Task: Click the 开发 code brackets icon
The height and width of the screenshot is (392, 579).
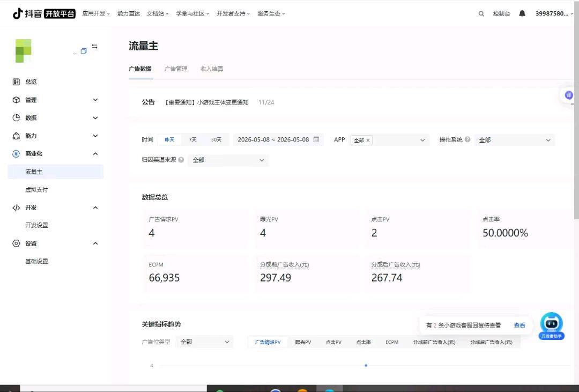Action: click(16, 208)
